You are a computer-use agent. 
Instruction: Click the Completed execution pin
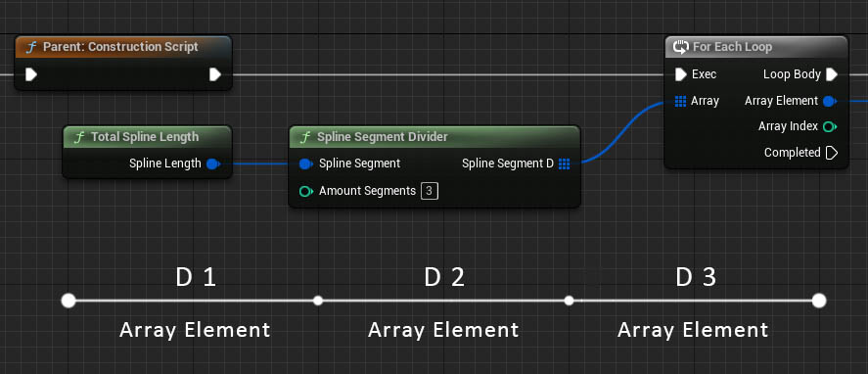(832, 153)
